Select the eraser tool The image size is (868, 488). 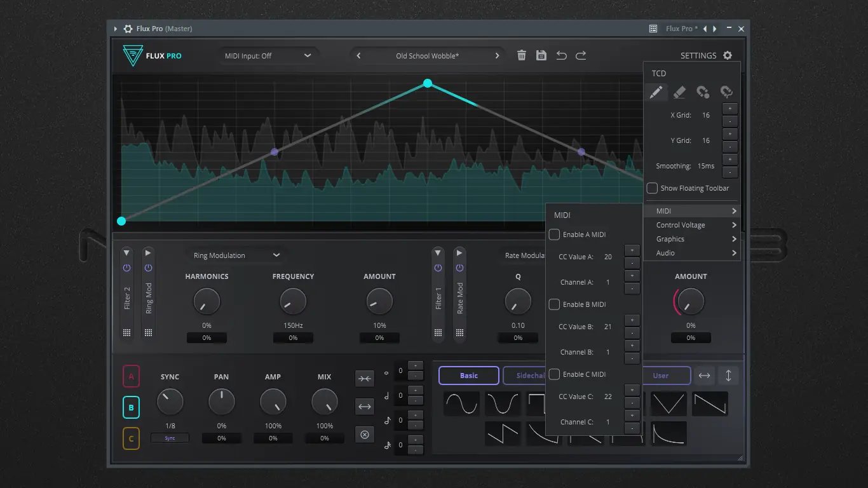click(679, 91)
